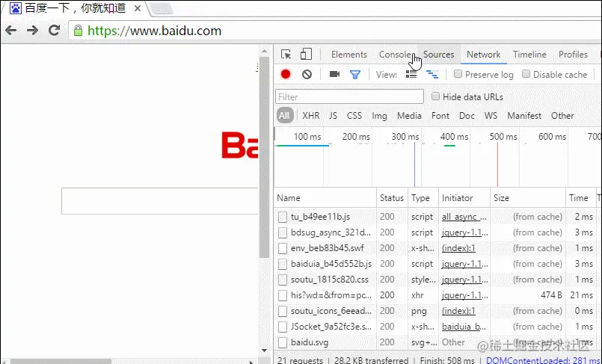Filter requests by Doc
The height and width of the screenshot is (364, 602).
click(467, 115)
